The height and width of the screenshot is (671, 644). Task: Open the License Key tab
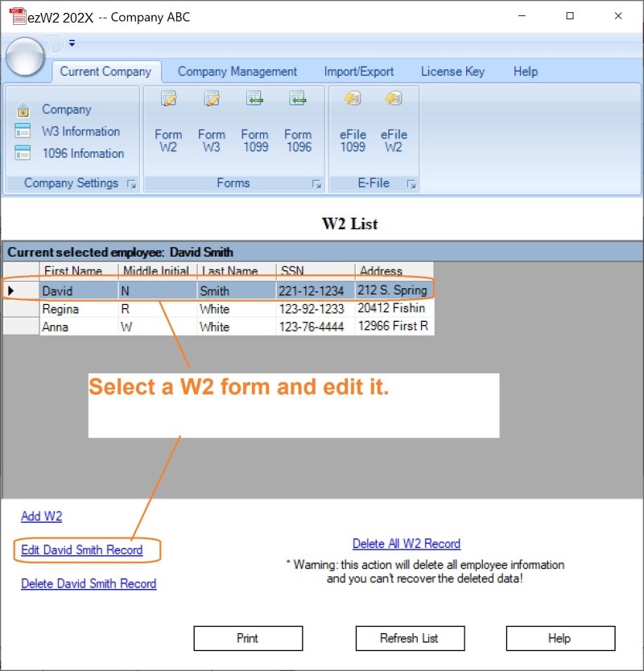click(x=453, y=72)
